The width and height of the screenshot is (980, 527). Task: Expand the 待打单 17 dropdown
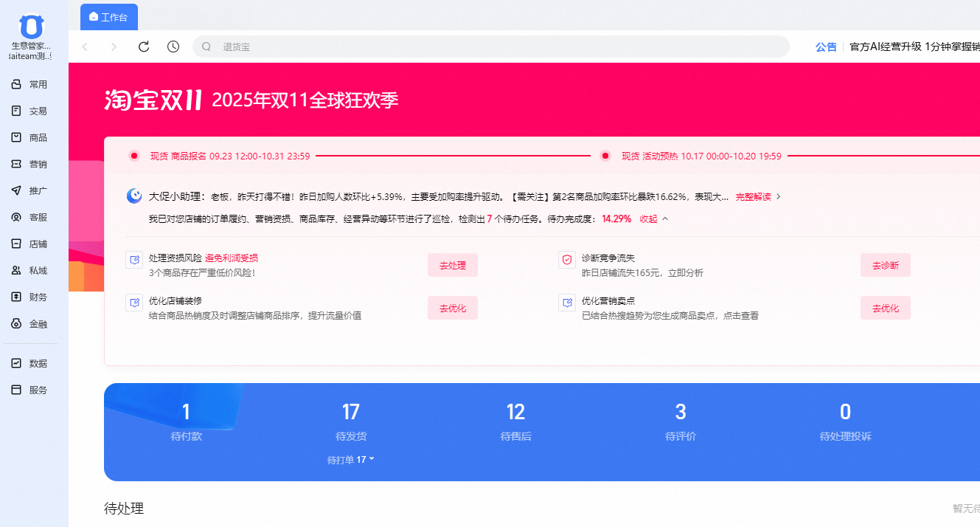tap(351, 458)
